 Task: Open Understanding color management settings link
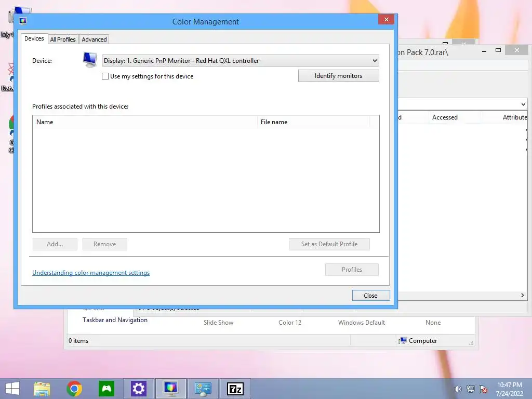coord(91,273)
